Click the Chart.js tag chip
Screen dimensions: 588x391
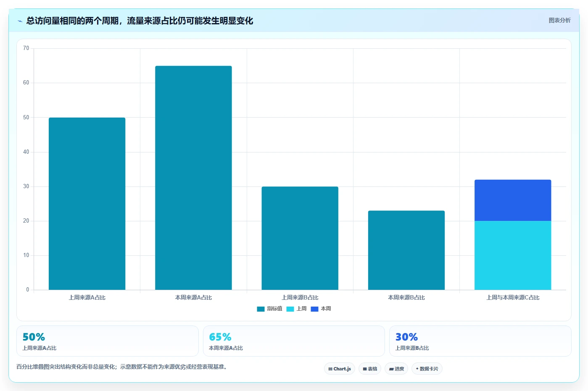click(340, 369)
